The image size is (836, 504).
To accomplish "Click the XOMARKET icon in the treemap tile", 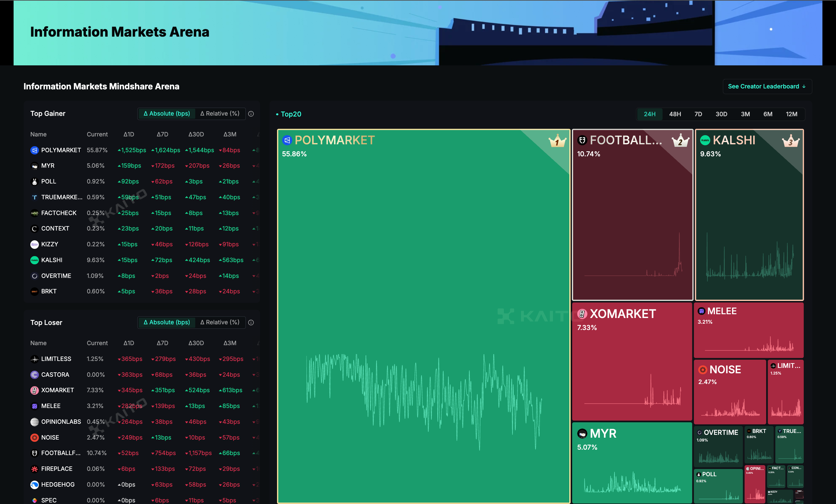I will coord(582,314).
